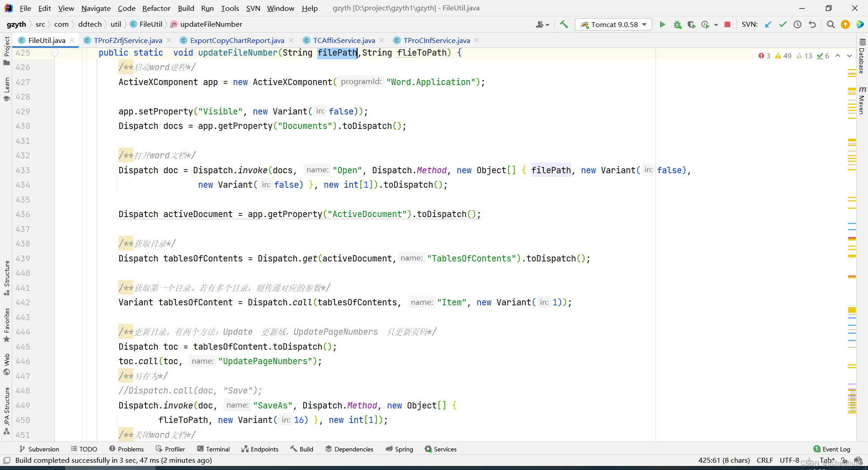
Task: Build the project with the hammer icon
Action: pos(564,24)
